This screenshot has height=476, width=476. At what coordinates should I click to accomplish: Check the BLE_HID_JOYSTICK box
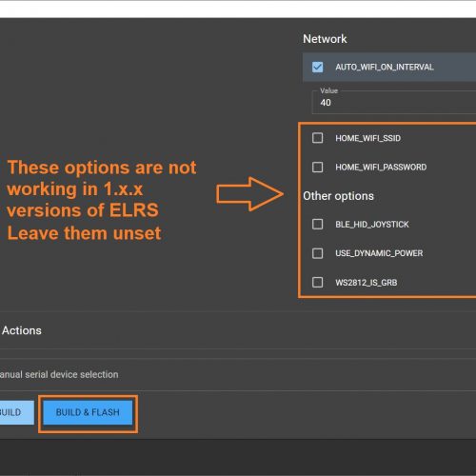tap(317, 224)
